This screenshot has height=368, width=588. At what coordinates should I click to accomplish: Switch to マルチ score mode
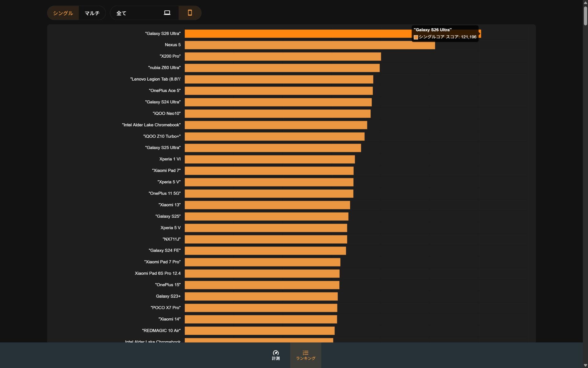(92, 13)
